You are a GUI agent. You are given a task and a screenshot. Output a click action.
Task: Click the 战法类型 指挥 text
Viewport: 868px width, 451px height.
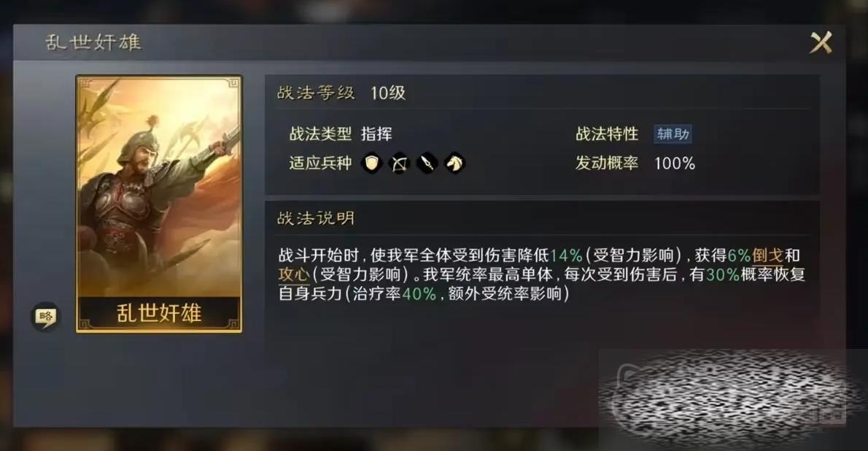click(x=341, y=134)
